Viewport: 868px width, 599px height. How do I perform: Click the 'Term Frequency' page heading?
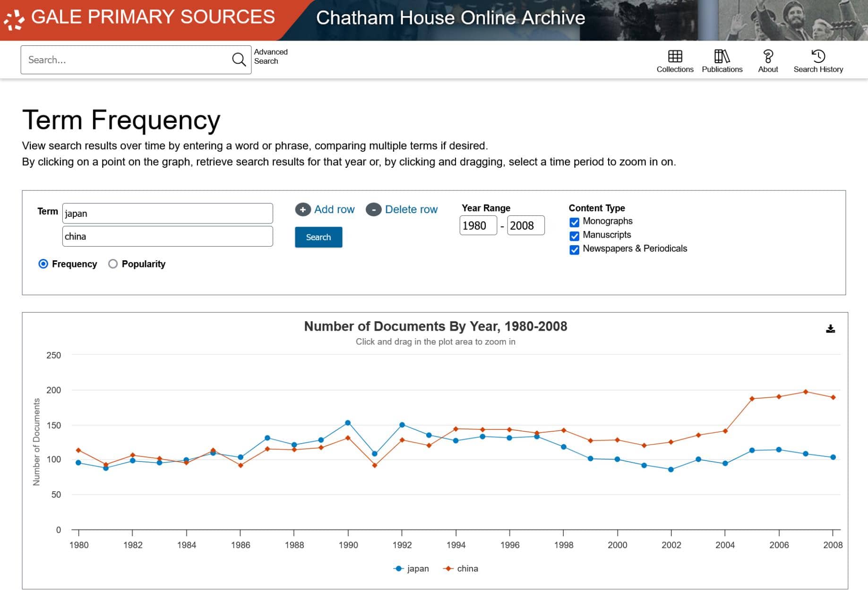121,120
